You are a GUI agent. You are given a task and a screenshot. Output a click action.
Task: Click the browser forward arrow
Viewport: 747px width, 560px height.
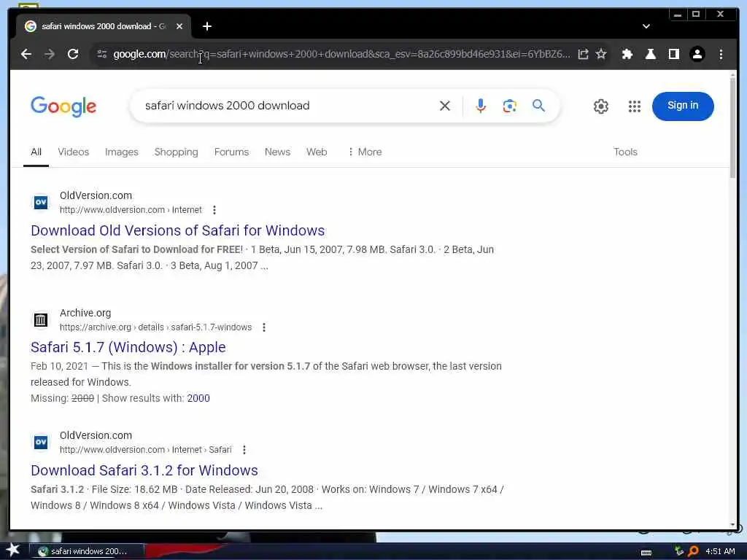[50, 54]
